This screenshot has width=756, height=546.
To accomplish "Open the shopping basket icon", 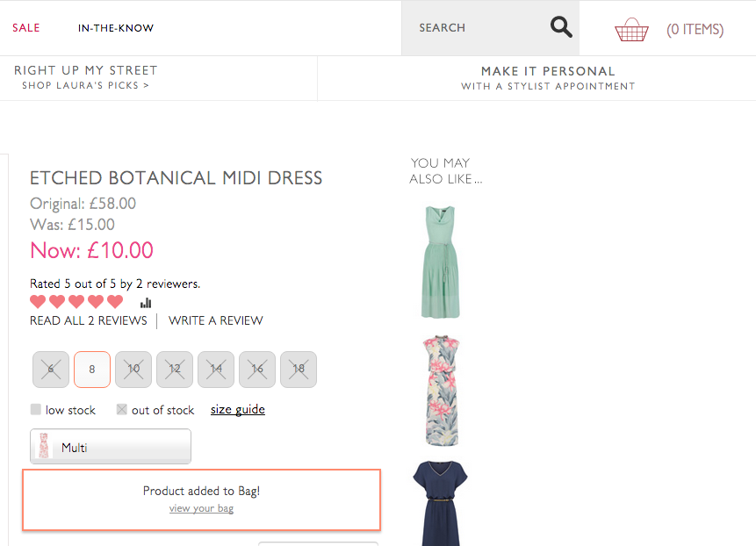I will point(631,30).
